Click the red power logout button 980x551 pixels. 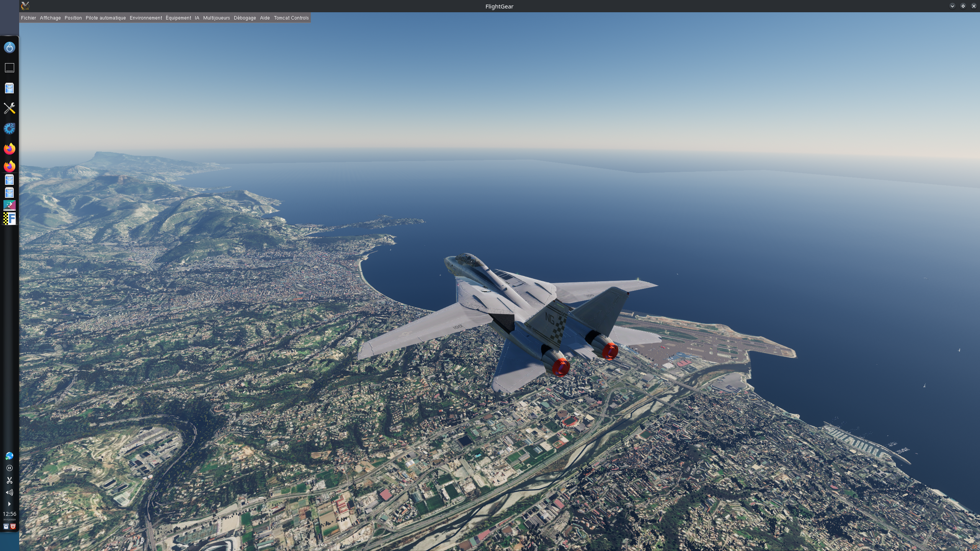pos(13,527)
